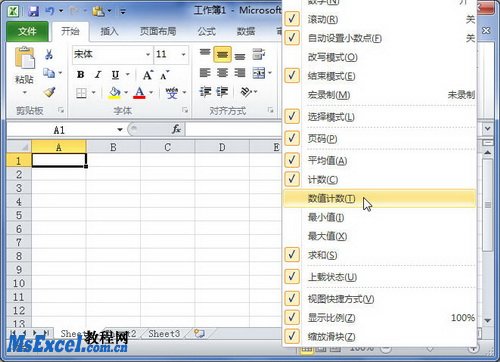Viewport: 500px width, 362px height.
Task: Click the Borders icon
Action: click(x=81, y=93)
